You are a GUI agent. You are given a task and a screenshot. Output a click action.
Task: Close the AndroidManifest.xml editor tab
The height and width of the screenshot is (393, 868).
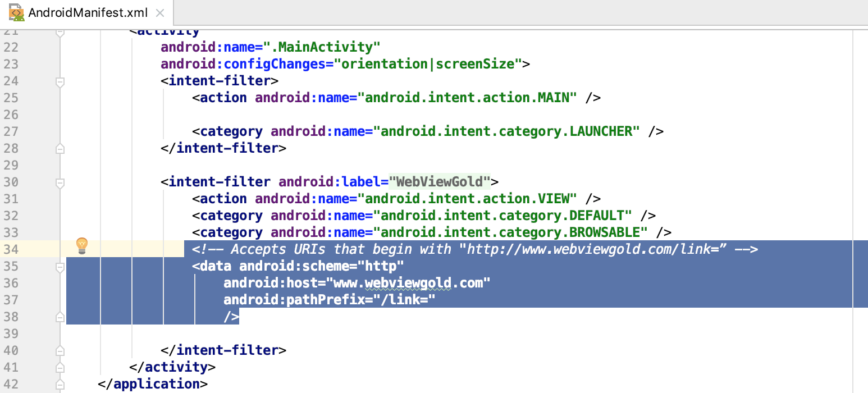159,13
